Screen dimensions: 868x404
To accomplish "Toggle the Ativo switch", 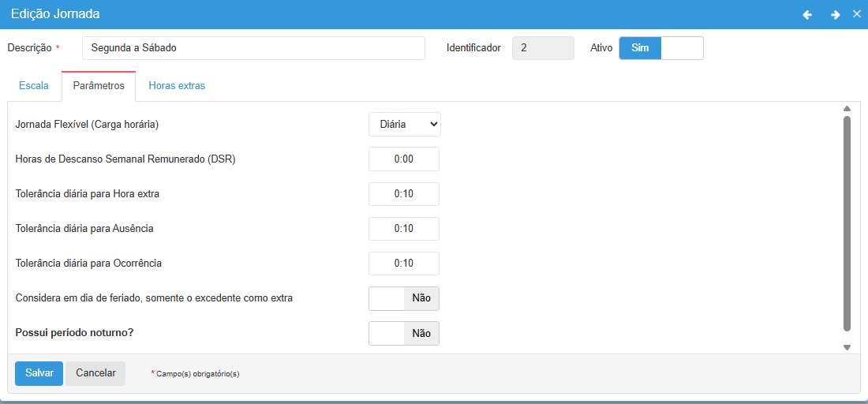I will click(660, 48).
